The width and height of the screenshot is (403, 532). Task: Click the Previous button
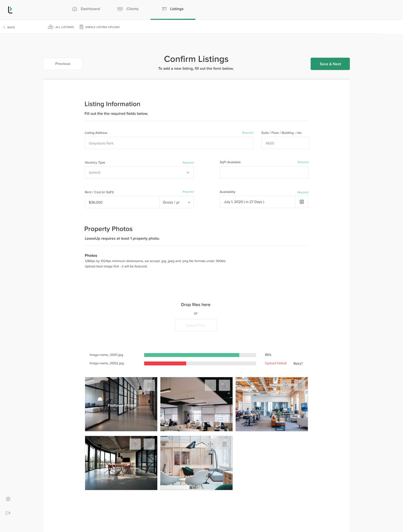(x=63, y=64)
